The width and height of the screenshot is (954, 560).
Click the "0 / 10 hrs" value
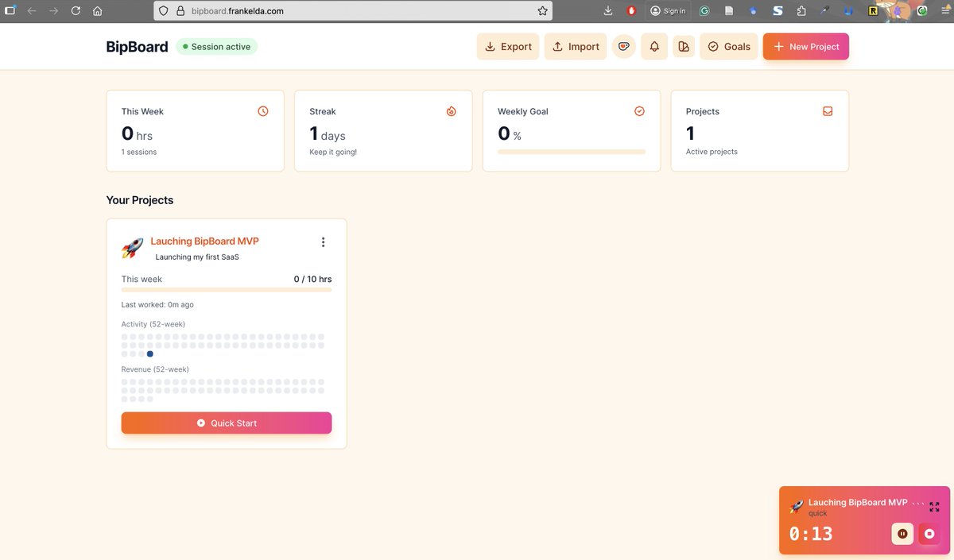(312, 279)
